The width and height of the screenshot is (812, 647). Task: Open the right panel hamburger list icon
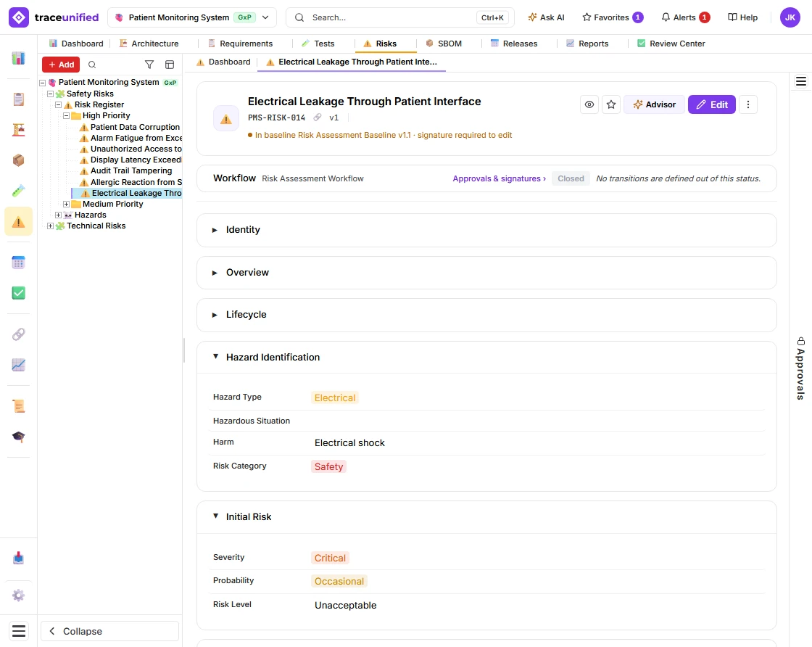coord(800,81)
